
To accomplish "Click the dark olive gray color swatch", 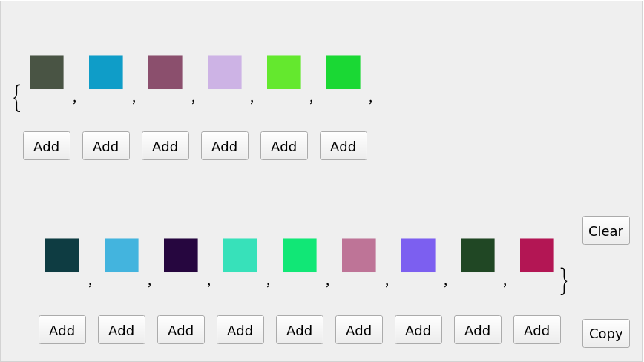I will pyautogui.click(x=47, y=72).
